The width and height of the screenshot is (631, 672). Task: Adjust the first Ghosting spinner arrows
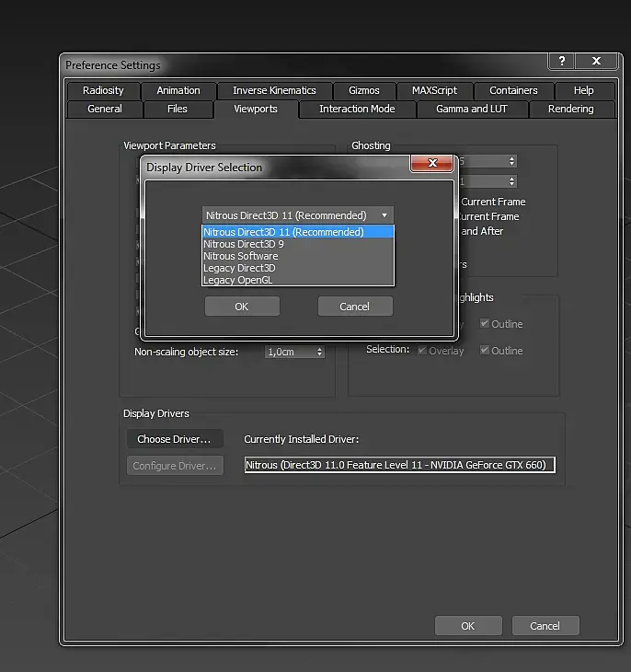click(512, 161)
